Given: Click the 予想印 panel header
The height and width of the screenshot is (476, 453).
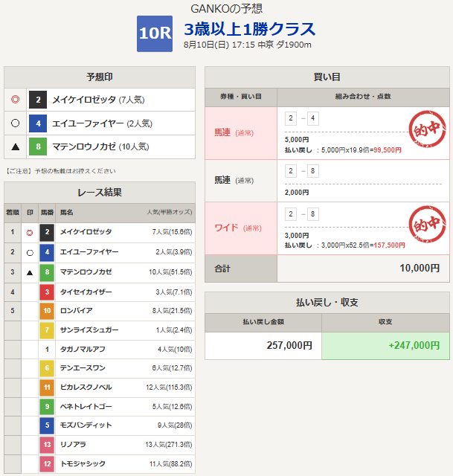Looking at the screenshot, I should 100,77.
